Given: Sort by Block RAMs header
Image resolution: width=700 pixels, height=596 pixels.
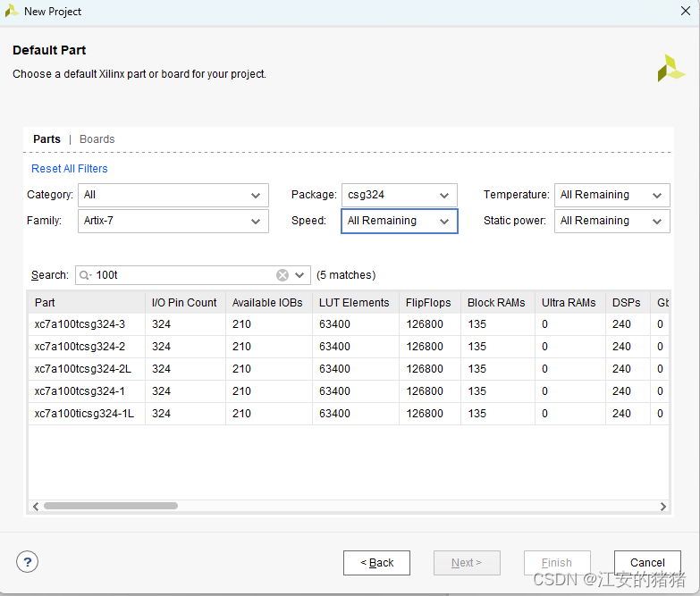Looking at the screenshot, I should [x=498, y=302].
